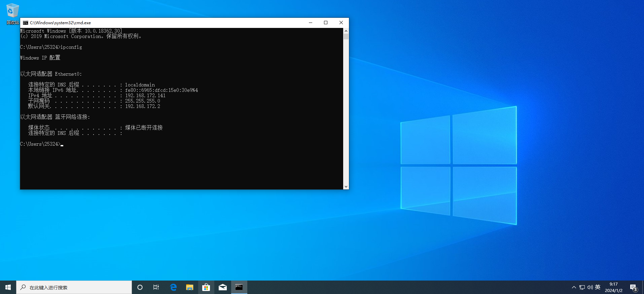Open the Mail app from the taskbar
This screenshot has width=644, height=294.
pyautogui.click(x=223, y=287)
